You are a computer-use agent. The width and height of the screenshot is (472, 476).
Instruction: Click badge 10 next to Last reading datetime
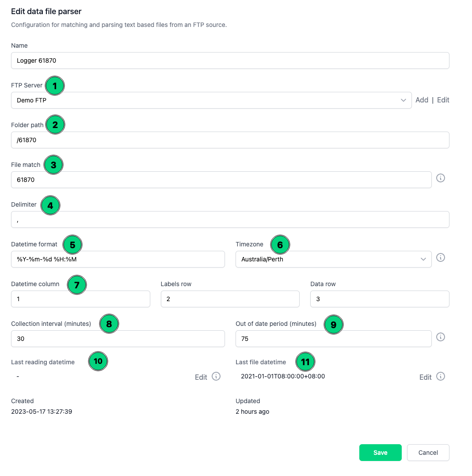pyautogui.click(x=98, y=361)
